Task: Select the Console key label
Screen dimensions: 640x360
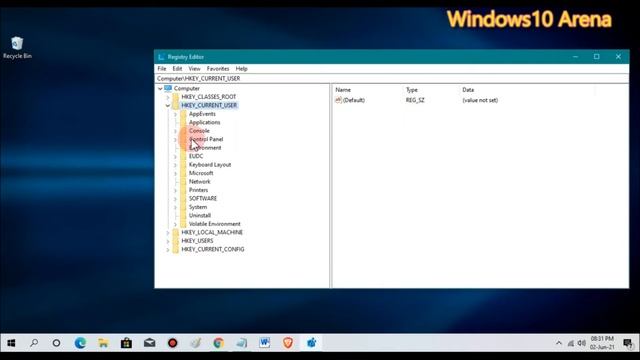Action: 199,131
